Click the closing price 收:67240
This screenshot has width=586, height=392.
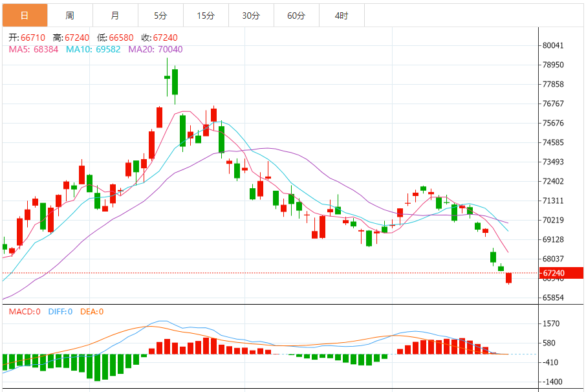coord(159,38)
